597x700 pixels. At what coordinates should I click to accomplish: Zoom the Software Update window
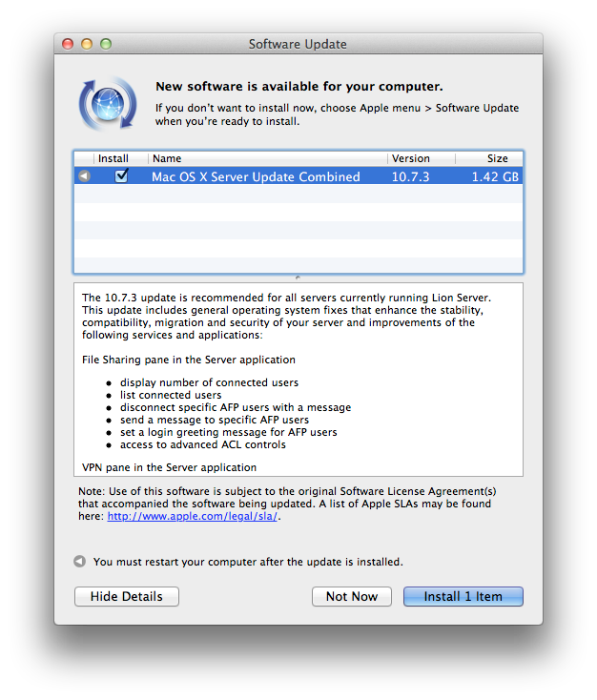(106, 44)
